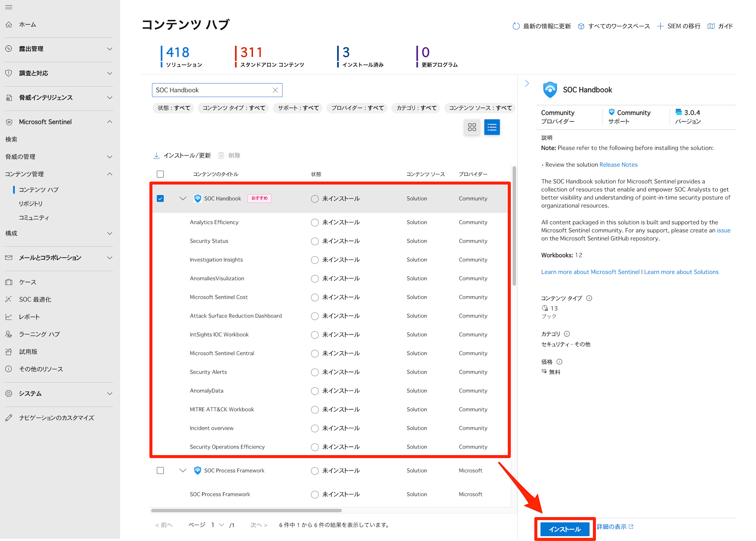Open 検索 under Microsoft Sentinel

11,139
